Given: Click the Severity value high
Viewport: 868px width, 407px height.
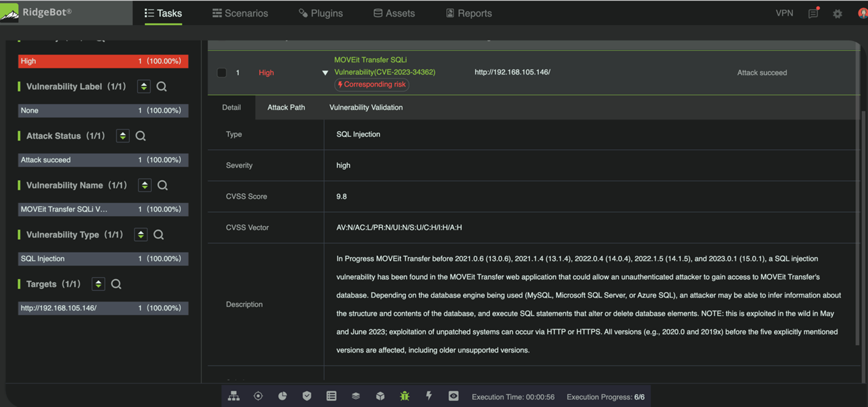Looking at the screenshot, I should (x=343, y=166).
